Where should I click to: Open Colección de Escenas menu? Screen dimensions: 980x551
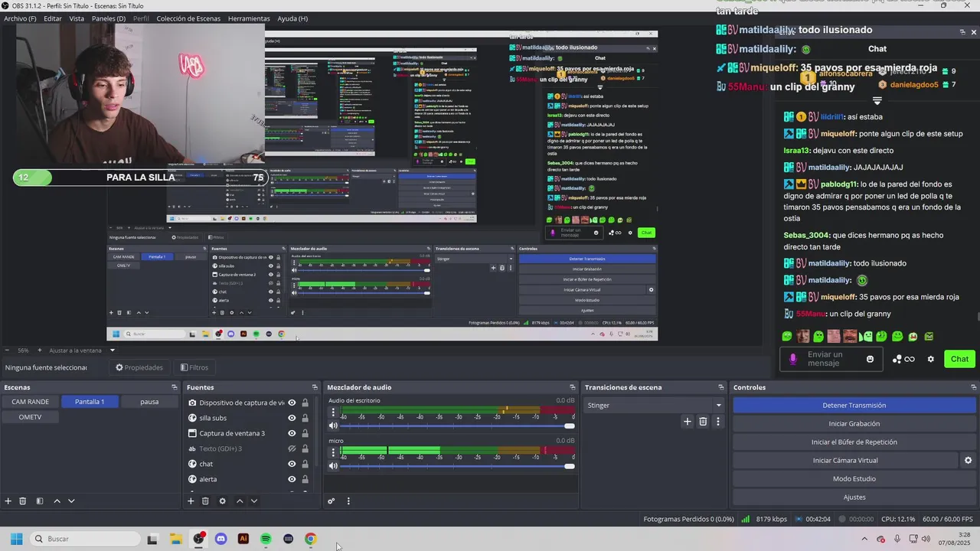pos(188,18)
